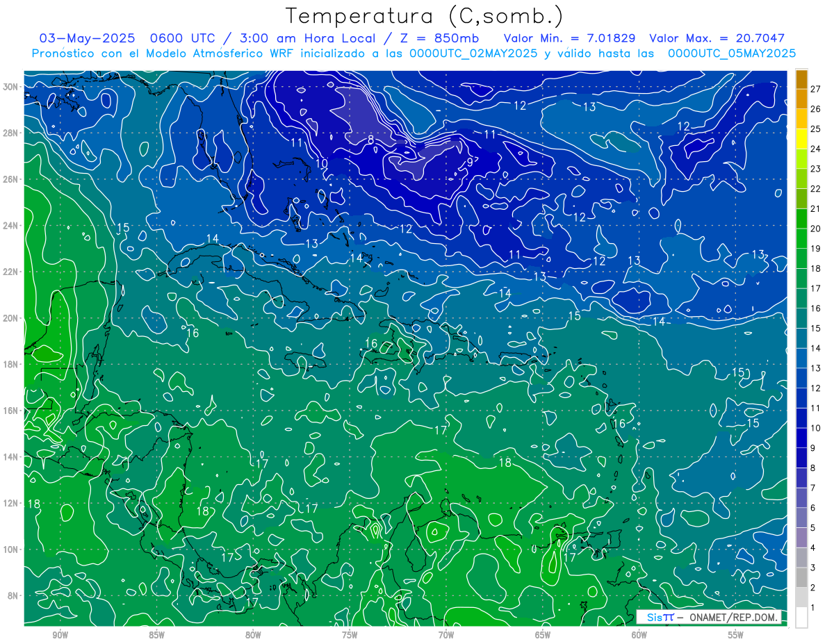Click the legend scale value 24
This screenshot has height=644, width=834.
[816, 149]
